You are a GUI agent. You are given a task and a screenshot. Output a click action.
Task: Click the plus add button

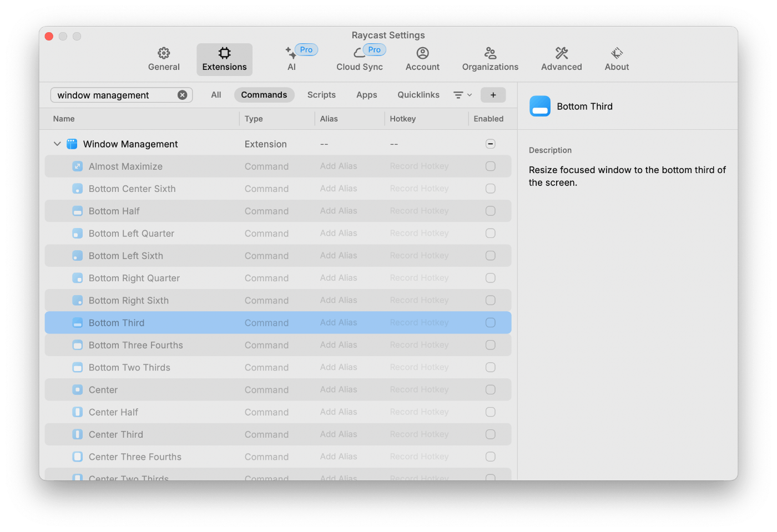point(493,95)
